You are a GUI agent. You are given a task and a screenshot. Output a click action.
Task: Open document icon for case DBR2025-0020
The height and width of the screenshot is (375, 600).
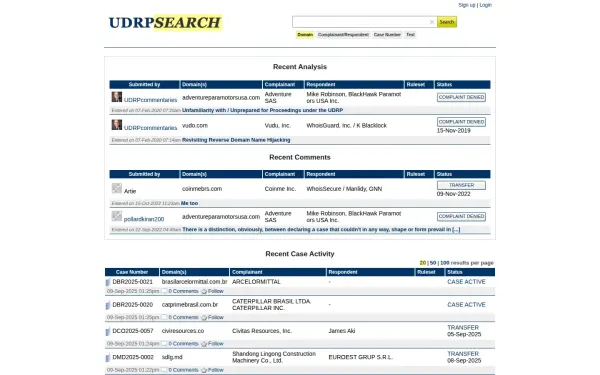(x=108, y=305)
